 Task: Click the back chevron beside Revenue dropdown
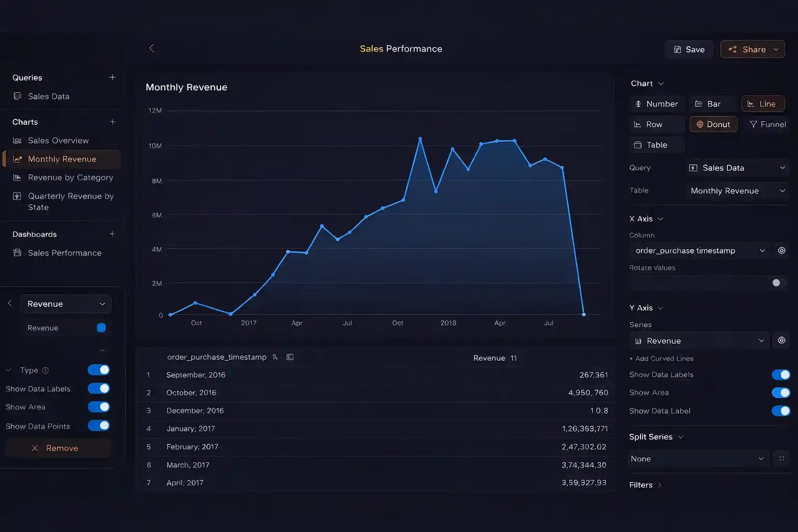pos(10,303)
